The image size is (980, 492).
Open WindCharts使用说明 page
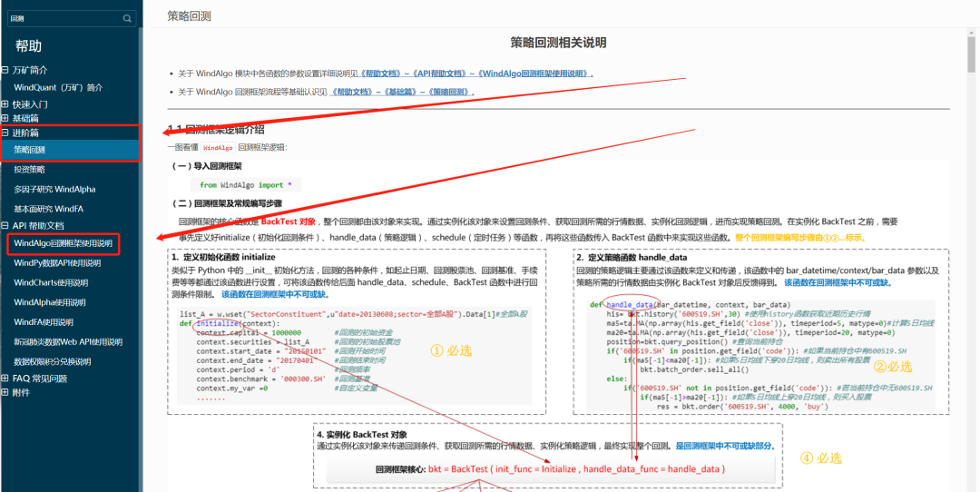click(x=51, y=282)
